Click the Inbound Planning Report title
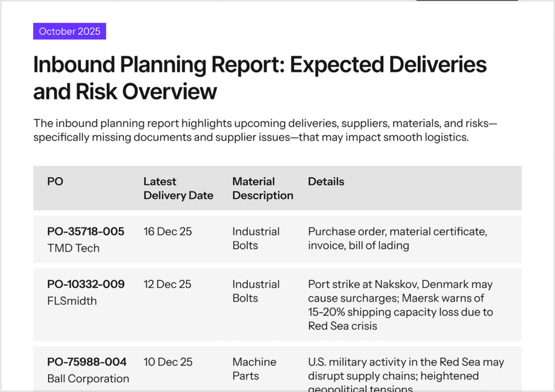Image resolution: width=555 pixels, height=392 pixels. pyautogui.click(x=260, y=78)
